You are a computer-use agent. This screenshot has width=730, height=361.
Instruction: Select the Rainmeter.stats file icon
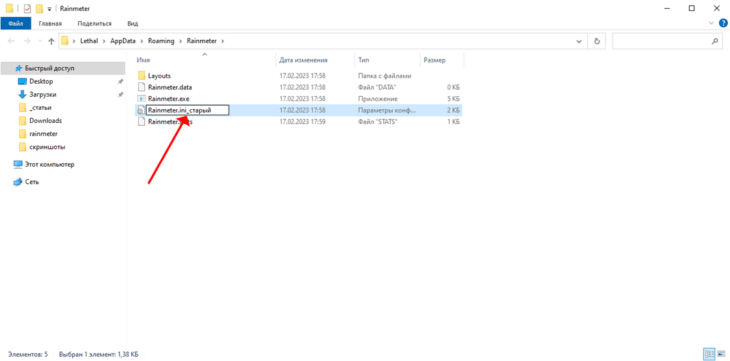click(x=142, y=122)
